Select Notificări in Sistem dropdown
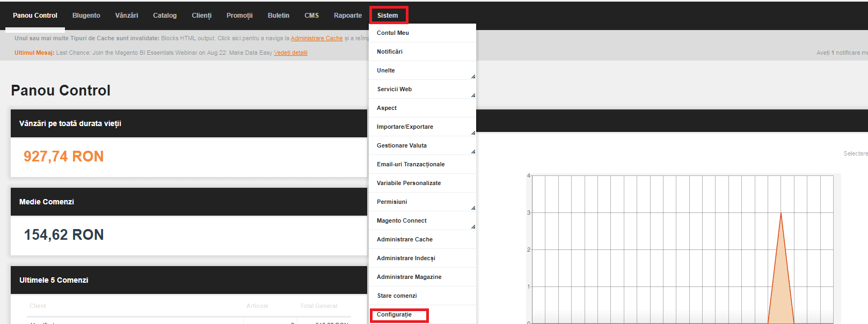 pyautogui.click(x=422, y=51)
